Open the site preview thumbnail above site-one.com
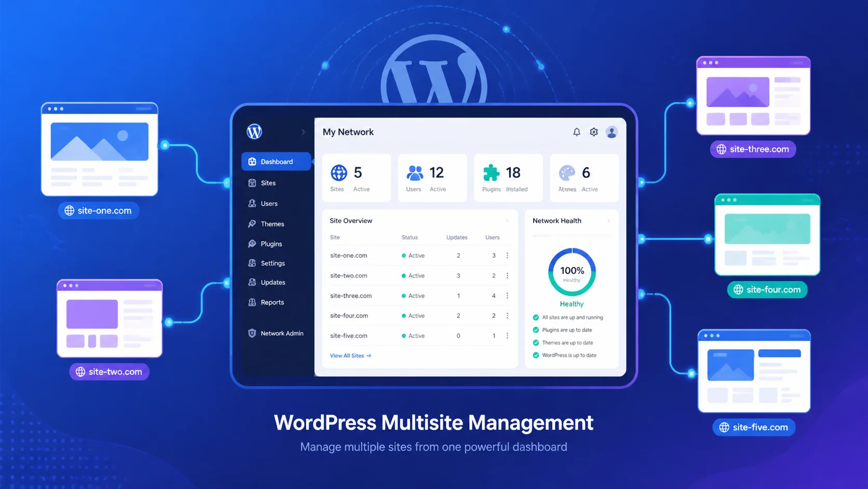 pos(100,149)
